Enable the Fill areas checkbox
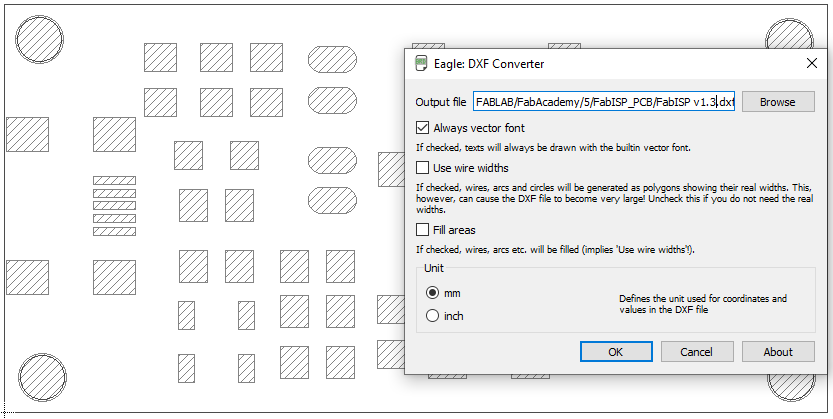The width and height of the screenshot is (833, 419). [423, 230]
